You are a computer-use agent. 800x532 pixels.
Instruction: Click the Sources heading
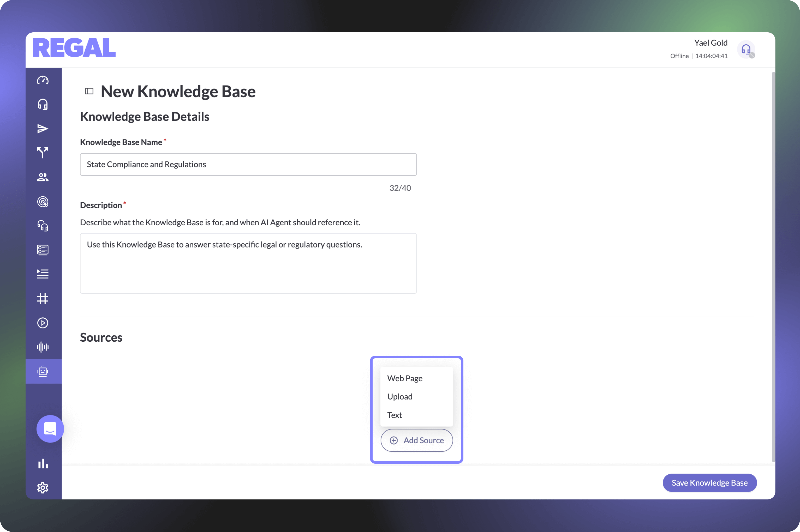pyautogui.click(x=101, y=337)
